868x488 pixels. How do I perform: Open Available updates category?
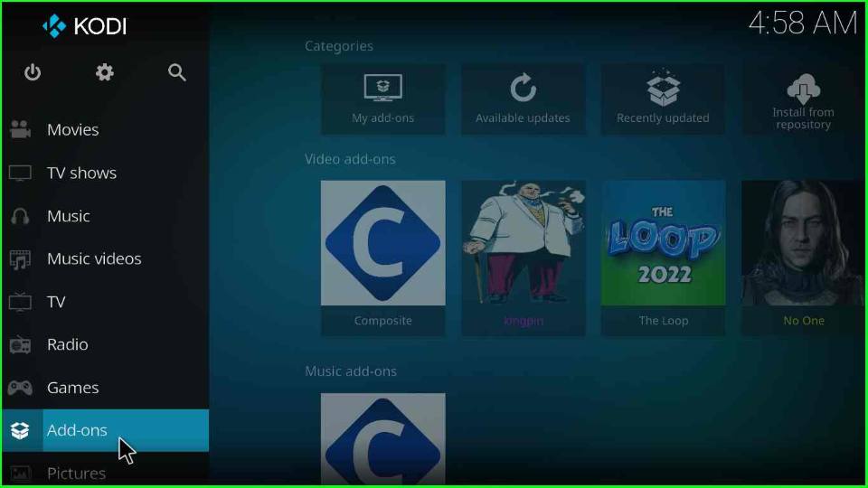(x=524, y=99)
